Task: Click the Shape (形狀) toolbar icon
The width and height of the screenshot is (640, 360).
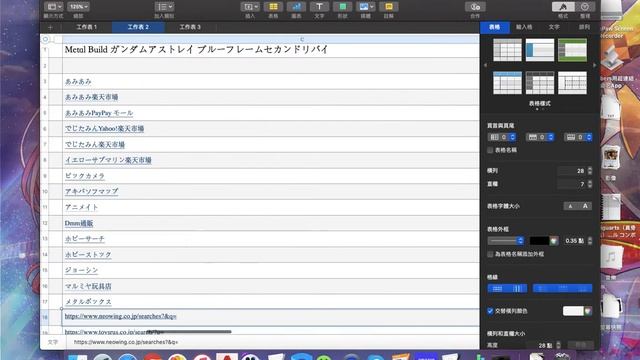Action: [x=342, y=7]
